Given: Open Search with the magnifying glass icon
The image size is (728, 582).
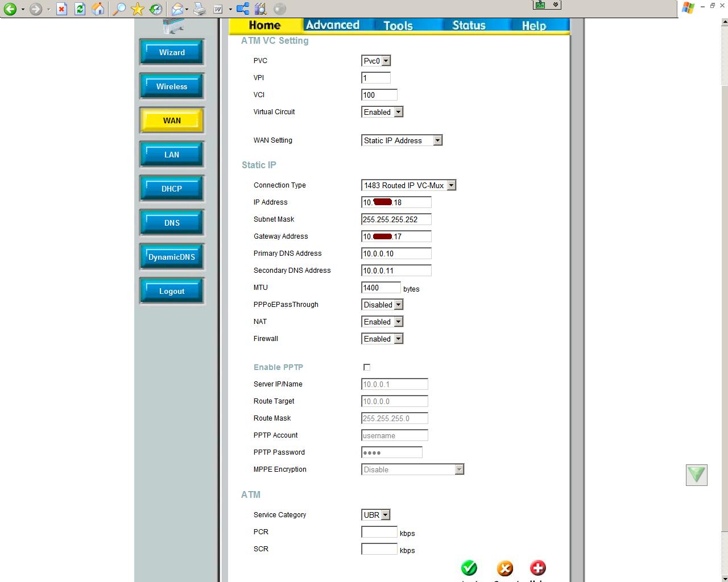Looking at the screenshot, I should click(x=119, y=9).
